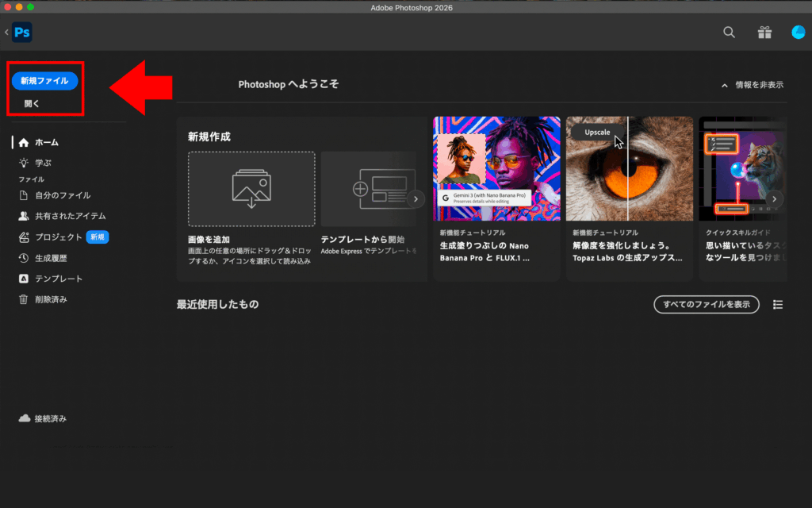Click すべてのファイルを表示 button
The image size is (812, 508).
coord(706,305)
